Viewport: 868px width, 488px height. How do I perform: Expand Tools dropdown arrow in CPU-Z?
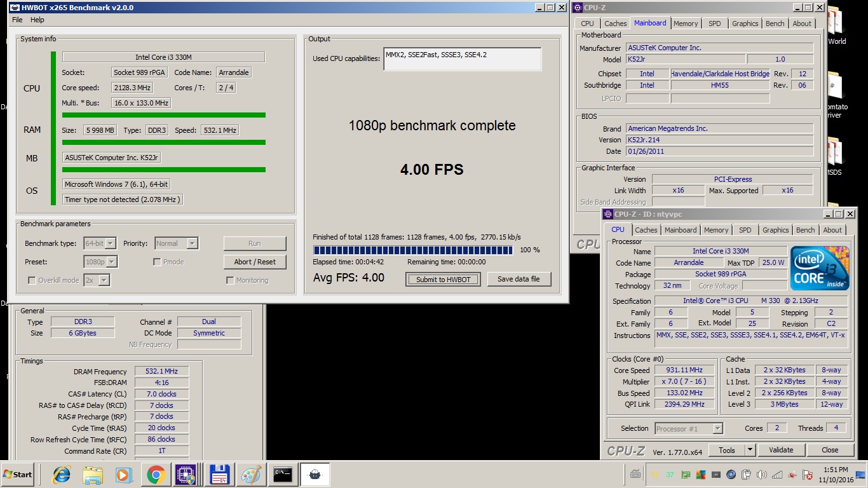(750, 450)
